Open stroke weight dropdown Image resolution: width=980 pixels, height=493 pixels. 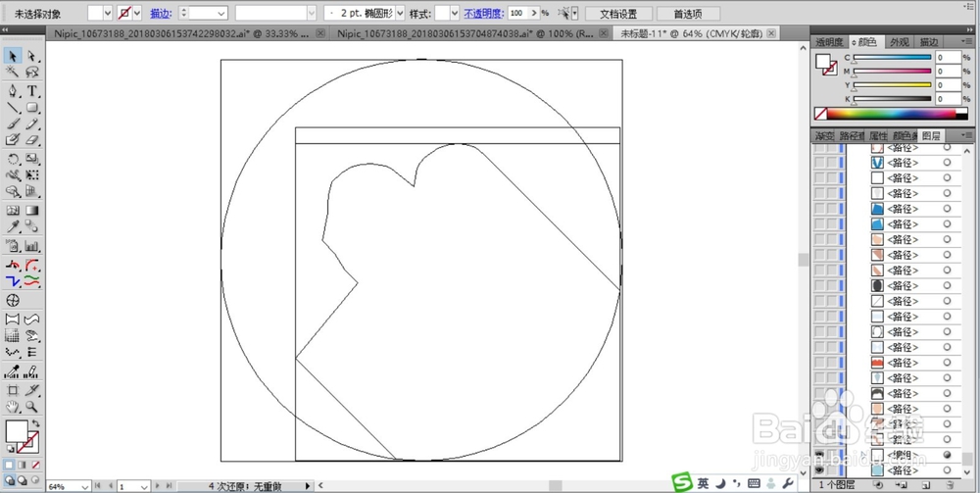221,13
